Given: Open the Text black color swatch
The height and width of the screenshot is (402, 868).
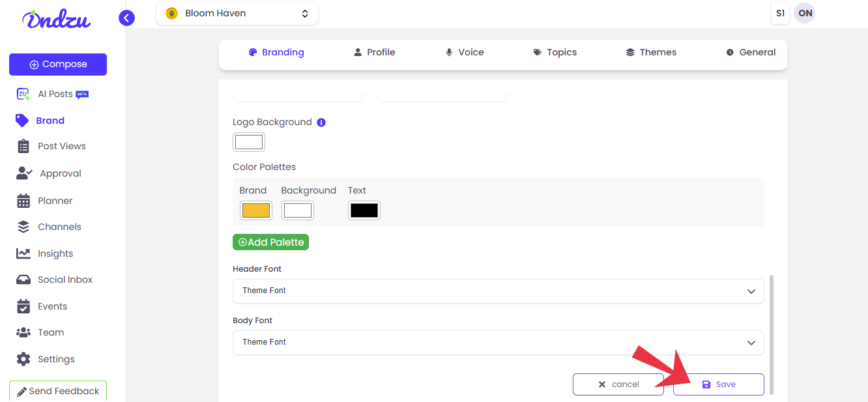Looking at the screenshot, I should pos(364,210).
